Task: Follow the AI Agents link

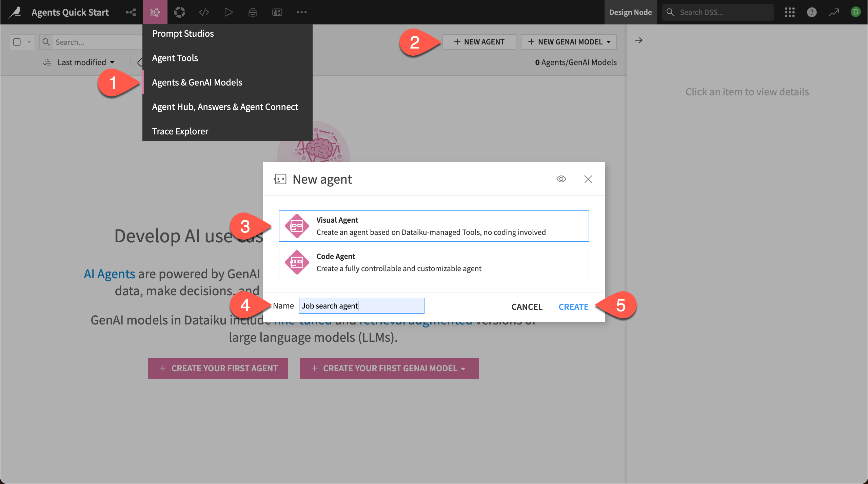Action: click(x=109, y=274)
